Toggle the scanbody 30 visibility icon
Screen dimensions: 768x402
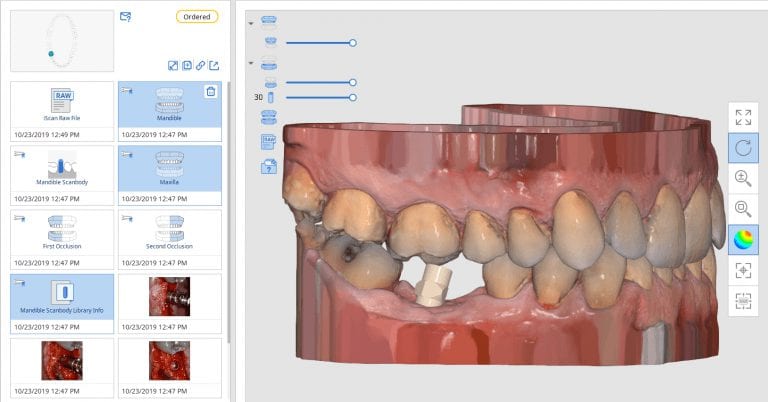270,97
